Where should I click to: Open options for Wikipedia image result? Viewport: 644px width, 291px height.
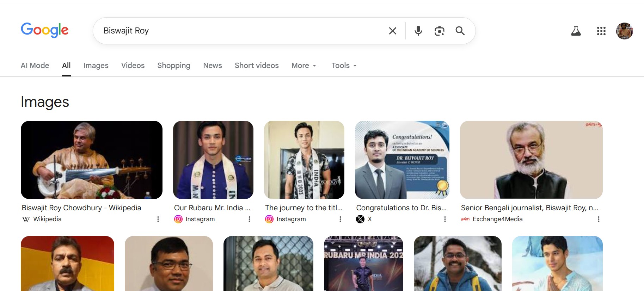pyautogui.click(x=158, y=219)
